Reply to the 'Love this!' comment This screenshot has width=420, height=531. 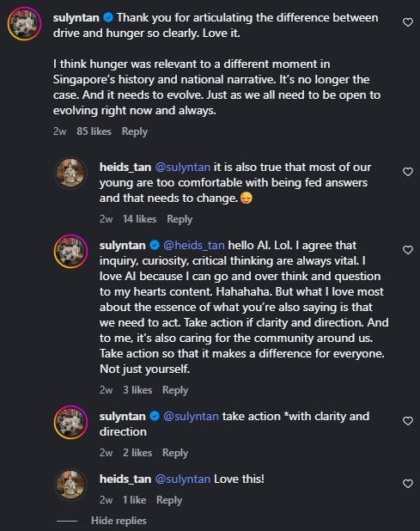point(169,500)
